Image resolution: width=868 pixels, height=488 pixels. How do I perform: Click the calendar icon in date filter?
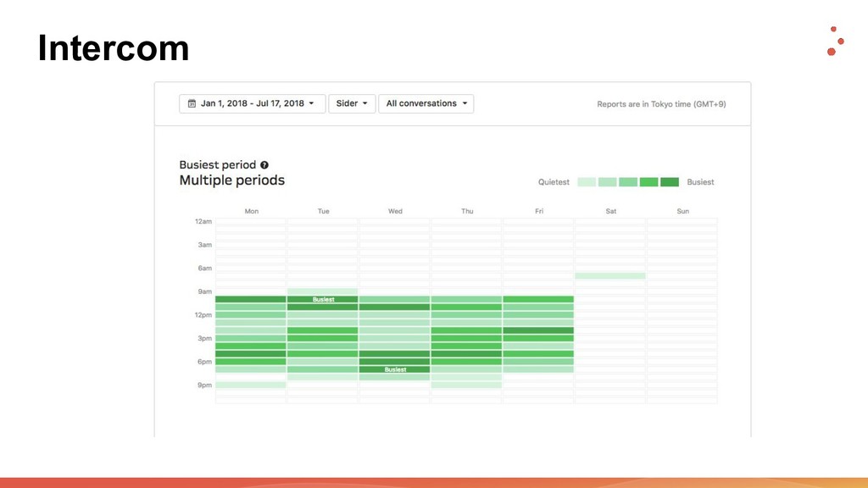click(x=192, y=103)
